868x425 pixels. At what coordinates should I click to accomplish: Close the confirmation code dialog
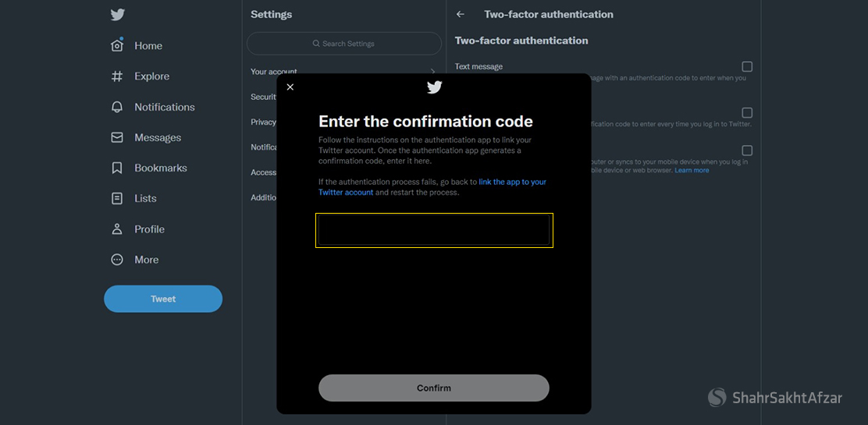pos(290,87)
